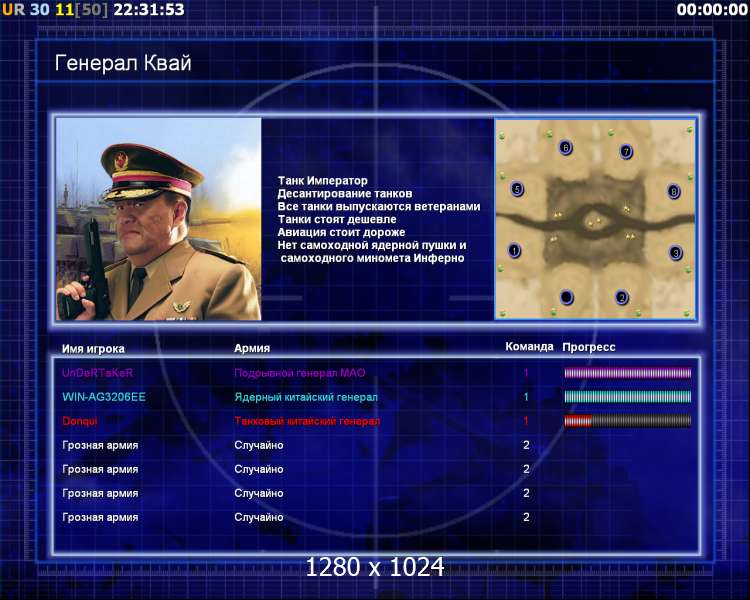Click the 'Десантирование танков' line

point(345,194)
